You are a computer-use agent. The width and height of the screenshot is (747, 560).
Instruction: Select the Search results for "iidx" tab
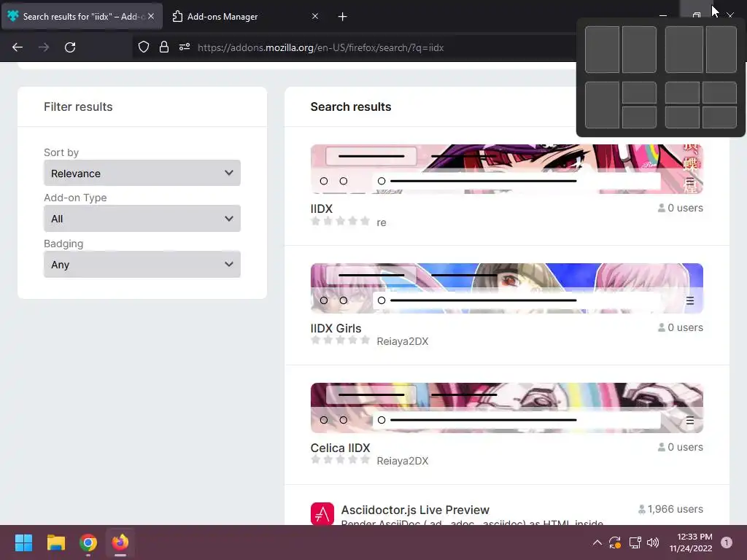point(82,16)
